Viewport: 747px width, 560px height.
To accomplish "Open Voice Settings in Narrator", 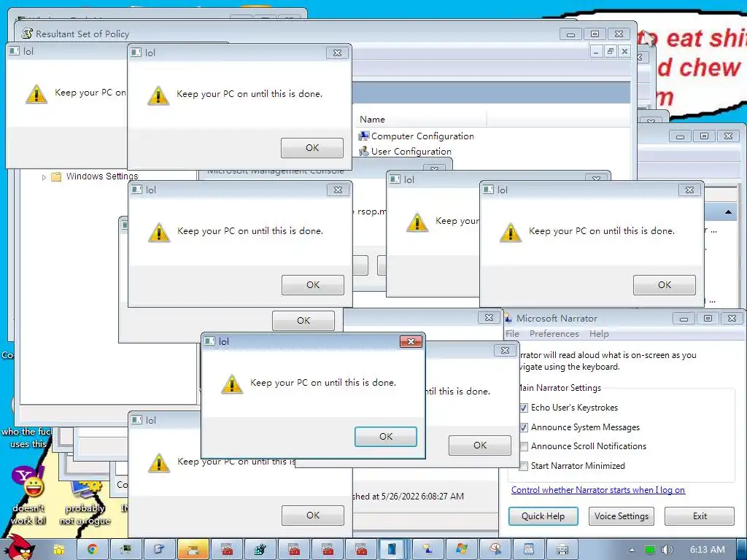I will coord(622,516).
